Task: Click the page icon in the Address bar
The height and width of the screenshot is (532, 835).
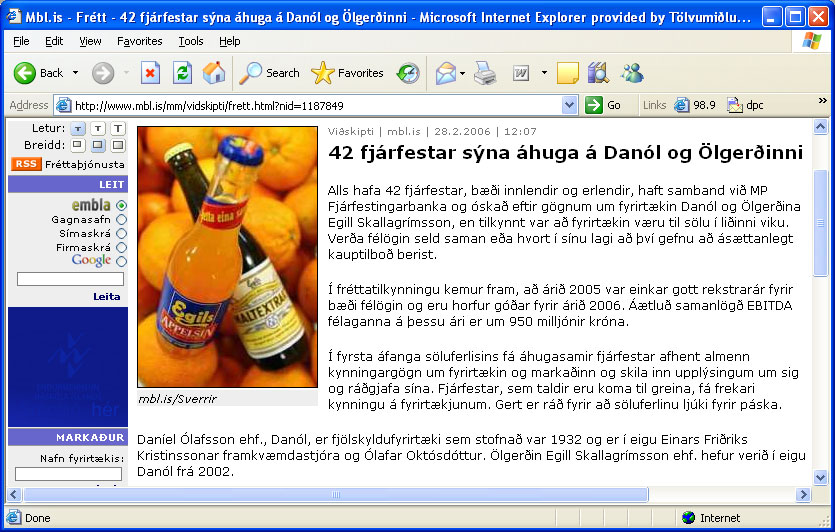Action: point(63,105)
